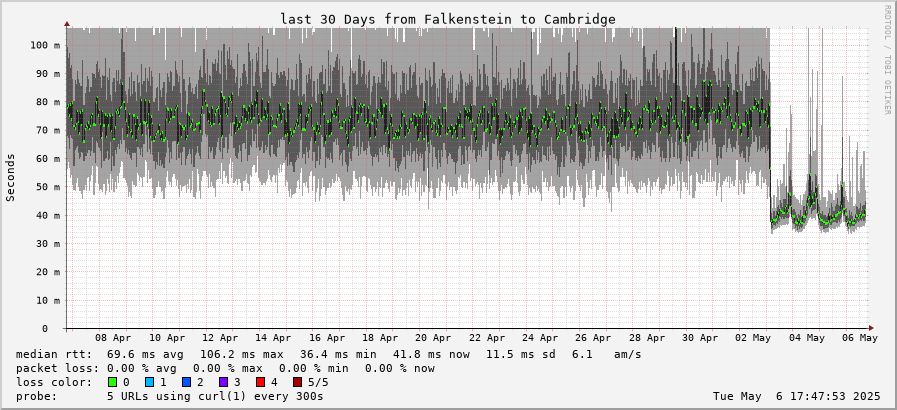Click the '41.8 ms now' value
The height and width of the screenshot is (410, 897).
430,355
